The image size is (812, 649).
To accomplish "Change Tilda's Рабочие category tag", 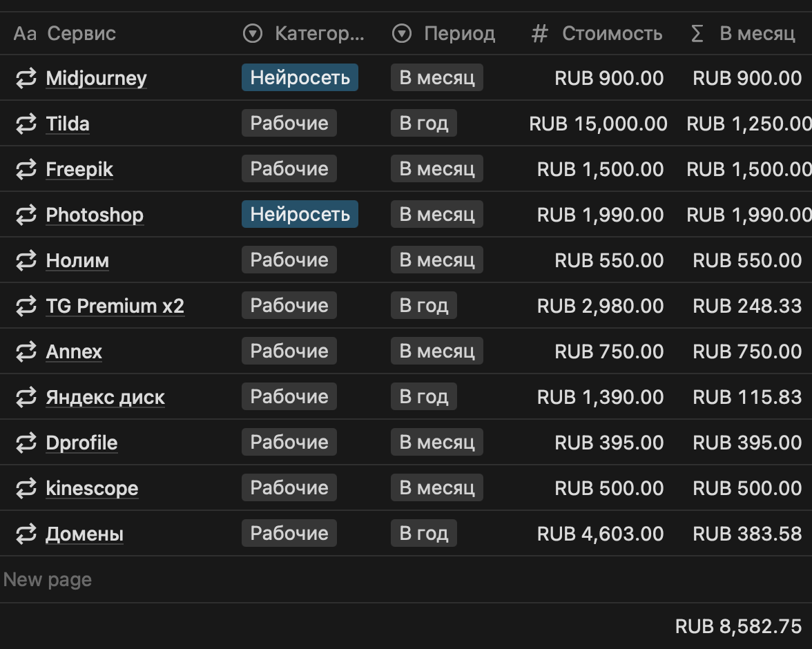I will tap(289, 124).
